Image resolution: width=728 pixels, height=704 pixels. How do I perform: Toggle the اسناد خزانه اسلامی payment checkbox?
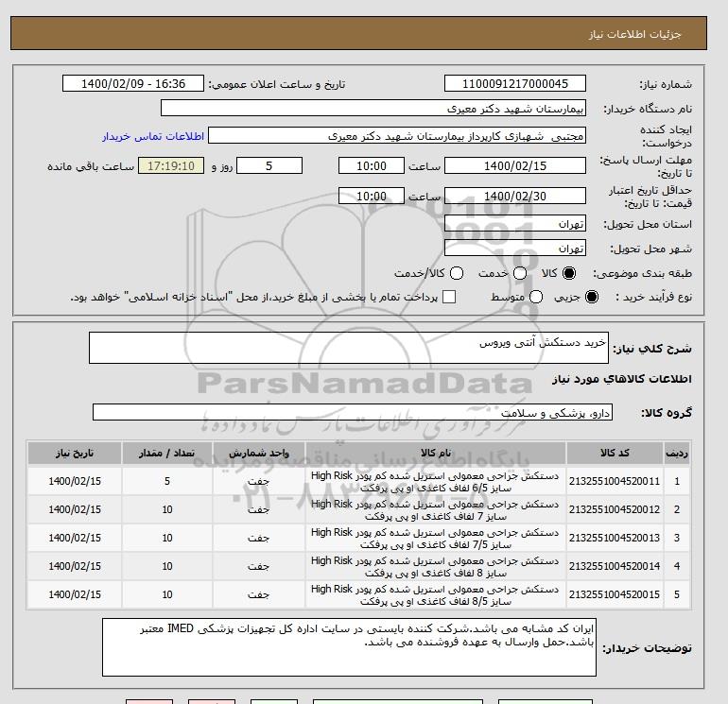coord(449,297)
